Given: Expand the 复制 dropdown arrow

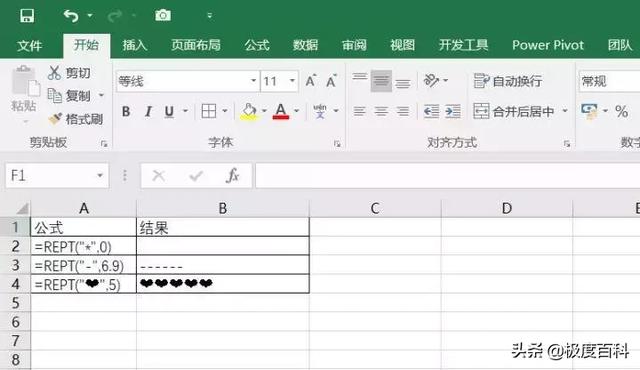Looking at the screenshot, I should click(101, 95).
